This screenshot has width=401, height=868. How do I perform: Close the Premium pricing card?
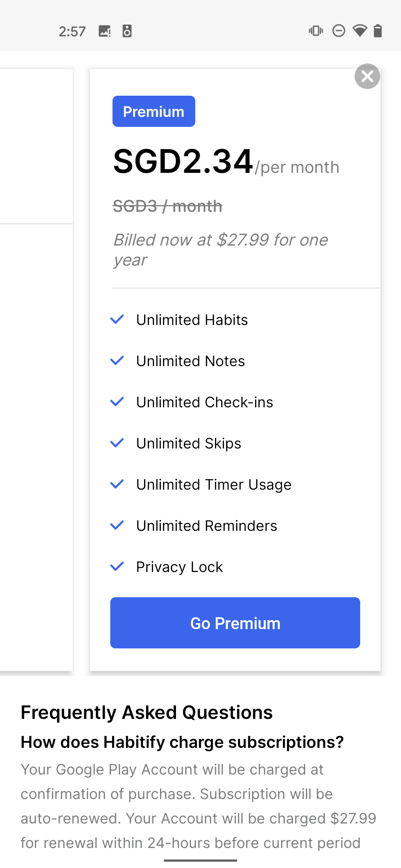[x=367, y=76]
